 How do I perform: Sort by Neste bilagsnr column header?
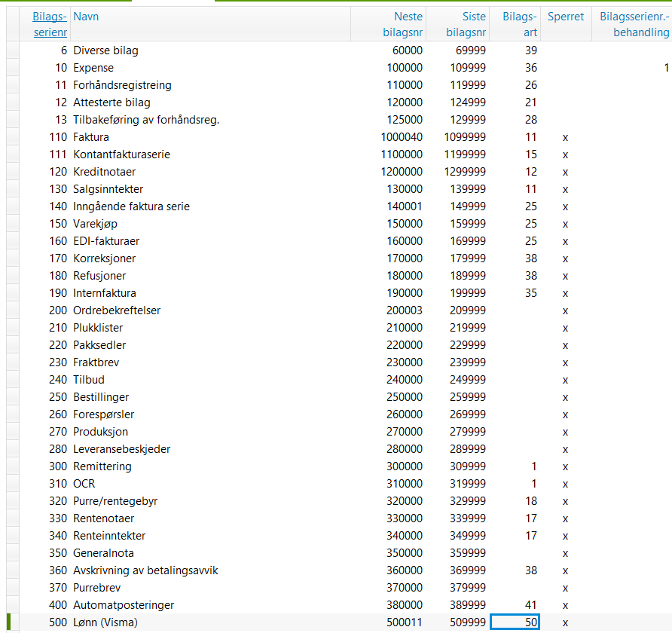click(402, 24)
